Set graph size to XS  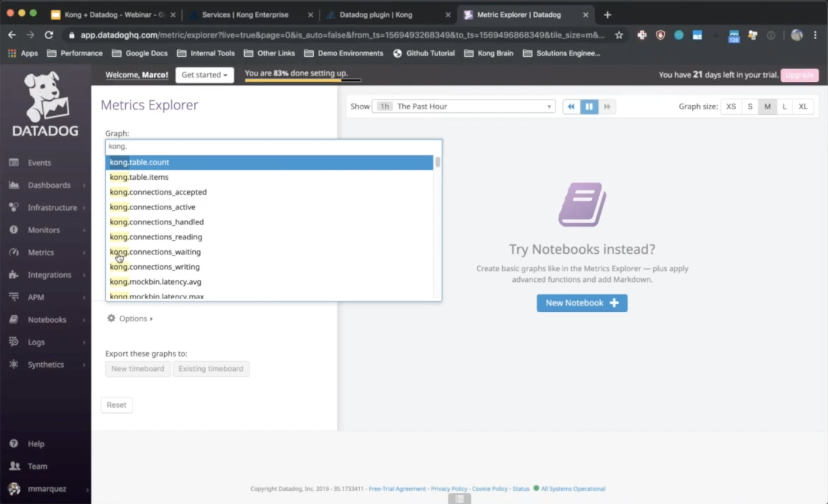pyautogui.click(x=731, y=106)
